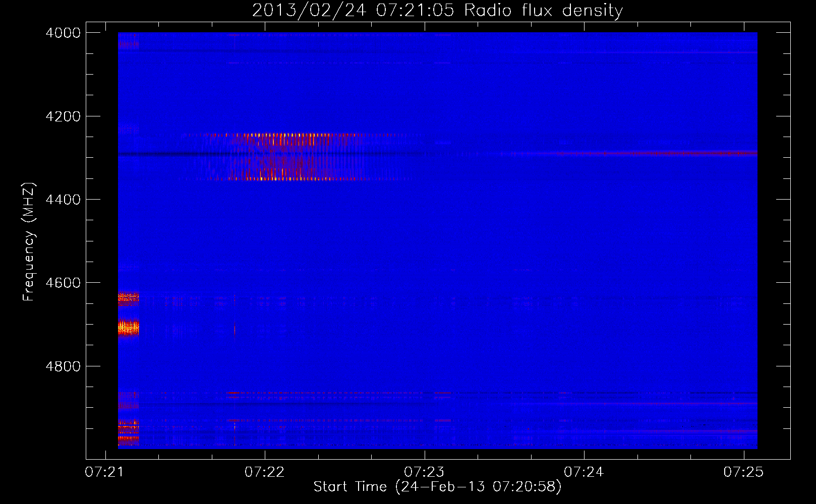Click the 4800 frequency tick label
Screen dimensions: 816x504
63,366
